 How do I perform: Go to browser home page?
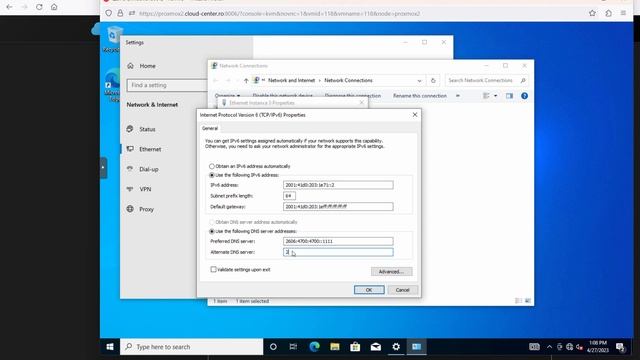point(54,7)
